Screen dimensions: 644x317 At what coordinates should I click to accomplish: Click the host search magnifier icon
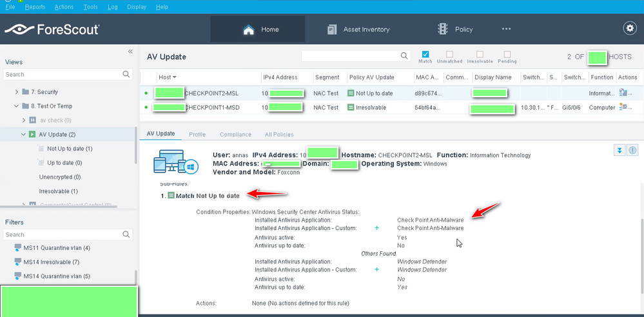[x=404, y=56]
